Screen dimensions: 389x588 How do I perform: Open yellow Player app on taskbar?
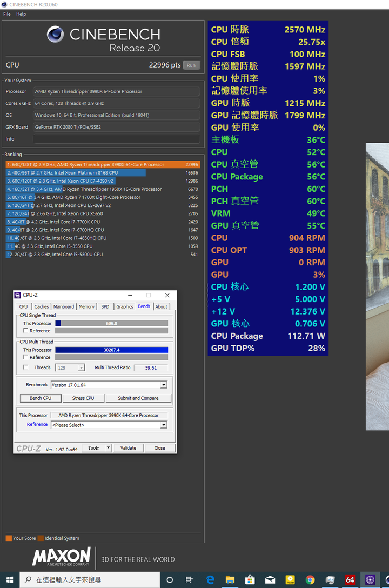[290, 580]
